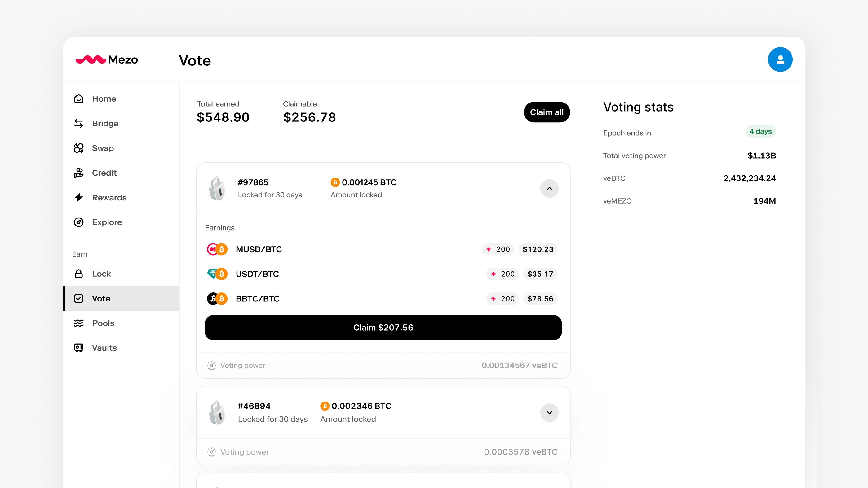
Task: Select the Rewards lightning icon
Action: 78,198
